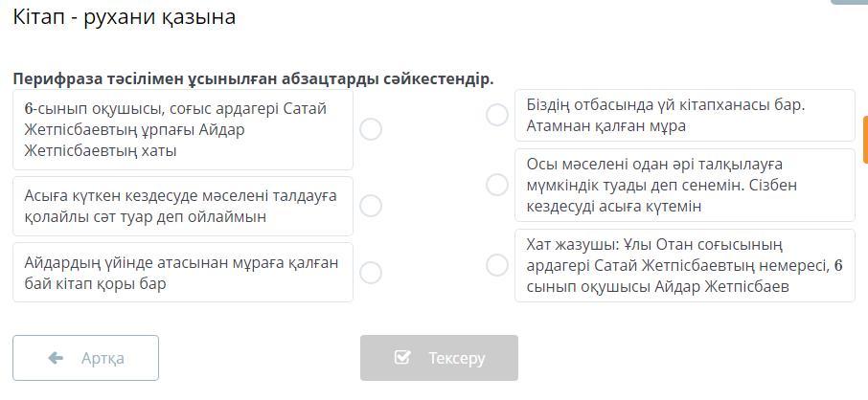
Task: Select the connector circle beside '6-сынып оқушысы, соғыс ардагері' card
Action: coord(371,129)
